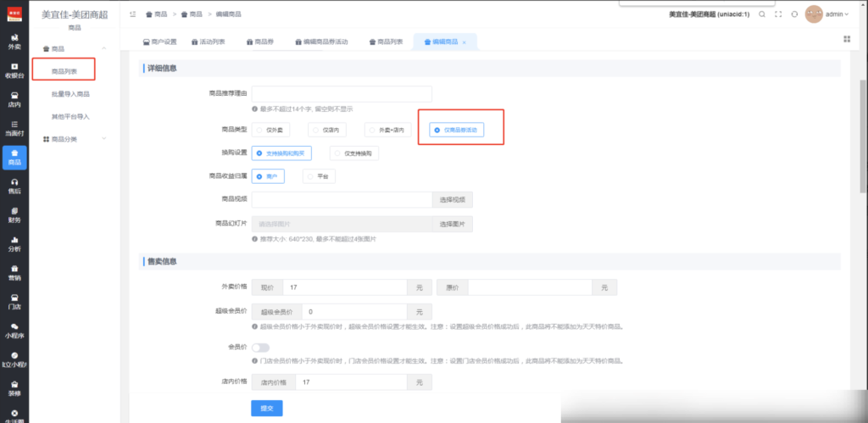Open the 当面付 sidebar section
868x423 pixels.
[x=14, y=129]
